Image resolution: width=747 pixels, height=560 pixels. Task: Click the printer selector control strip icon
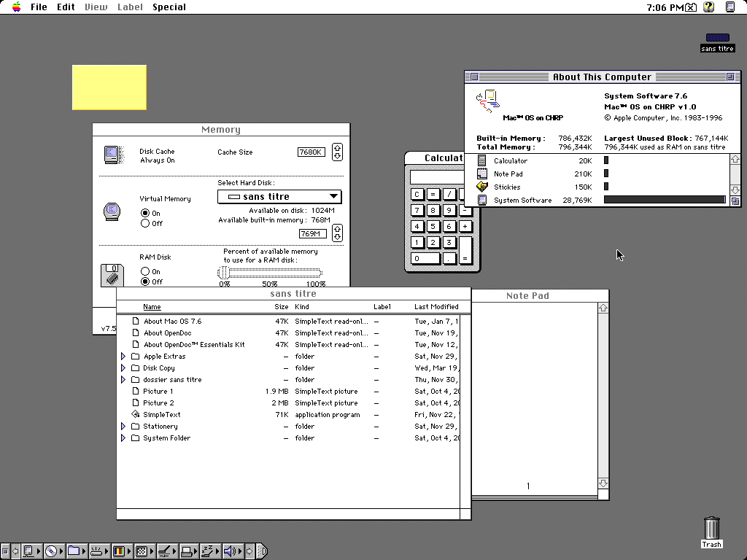pyautogui.click(x=187, y=551)
